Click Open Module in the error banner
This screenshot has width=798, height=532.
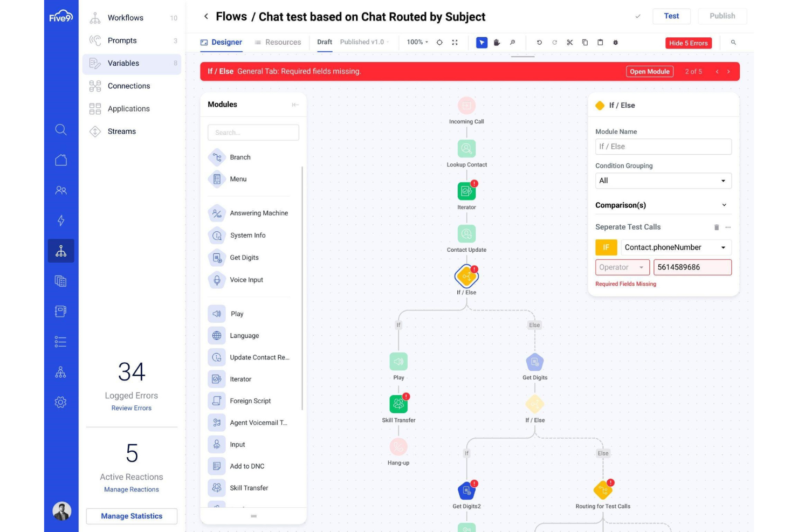point(650,71)
